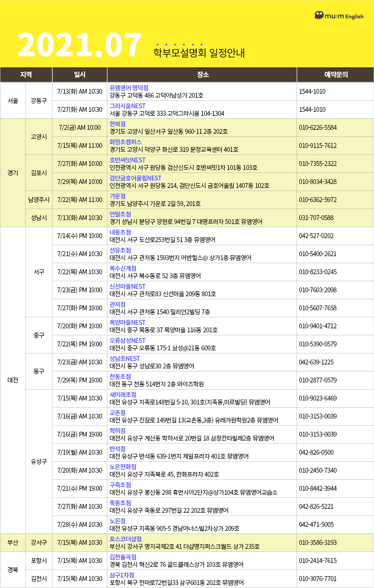374x588 pixels.
Task: Open the 성남초NEST link
Action: pyautogui.click(x=125, y=358)
